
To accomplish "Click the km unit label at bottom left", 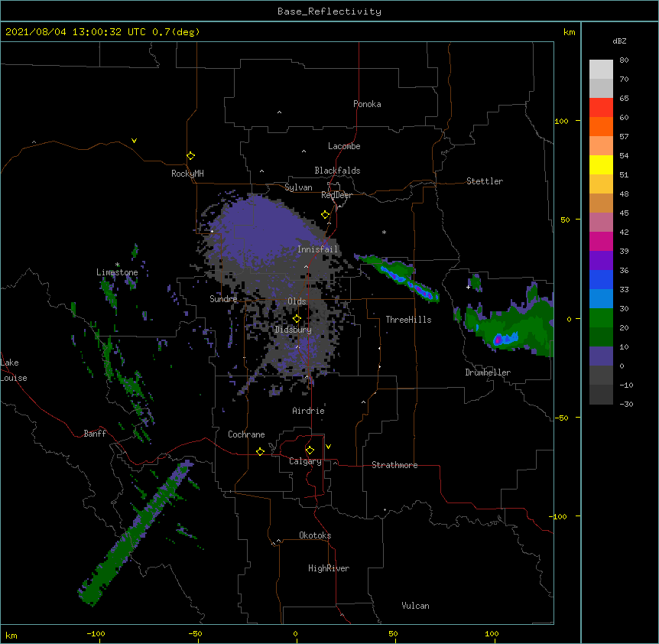I will coord(11,635).
